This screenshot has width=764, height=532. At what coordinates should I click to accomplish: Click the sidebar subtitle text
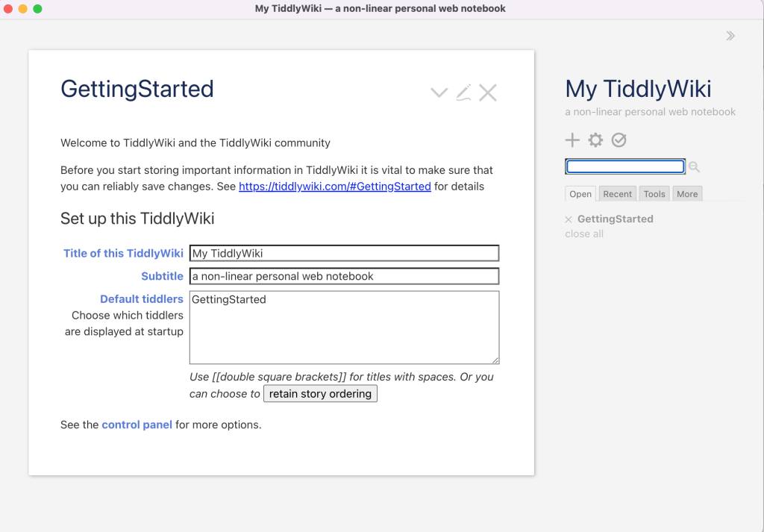tap(651, 112)
